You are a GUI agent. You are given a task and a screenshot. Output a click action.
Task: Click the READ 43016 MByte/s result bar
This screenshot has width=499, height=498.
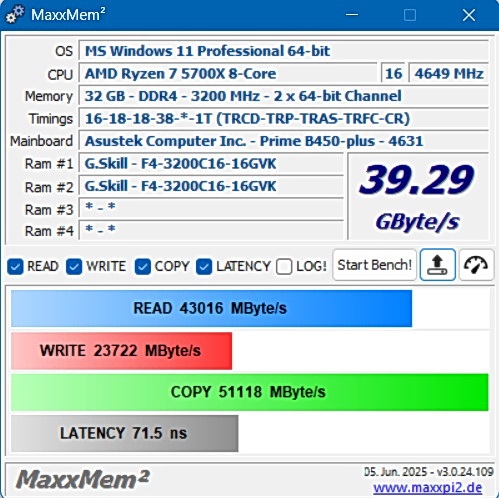(212, 308)
